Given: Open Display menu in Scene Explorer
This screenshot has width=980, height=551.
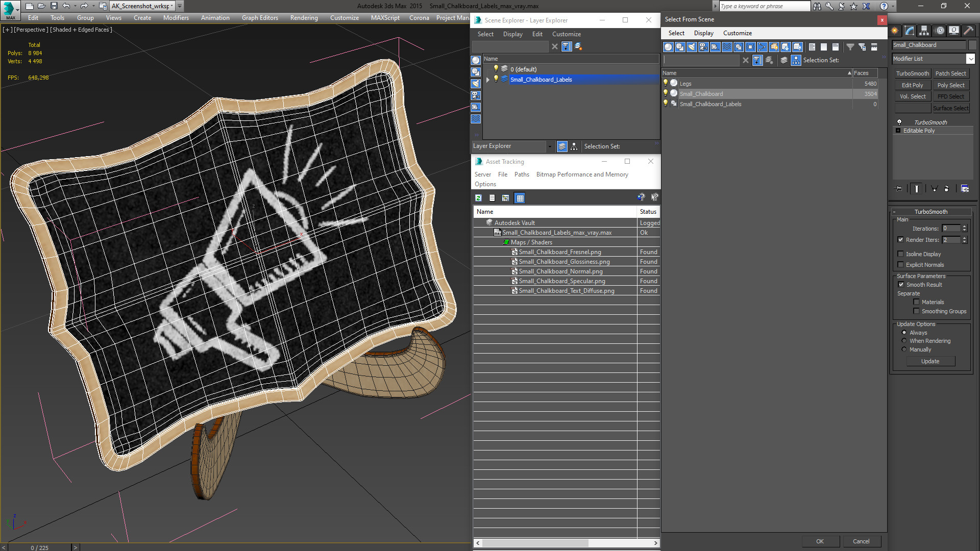Looking at the screenshot, I should click(512, 34).
